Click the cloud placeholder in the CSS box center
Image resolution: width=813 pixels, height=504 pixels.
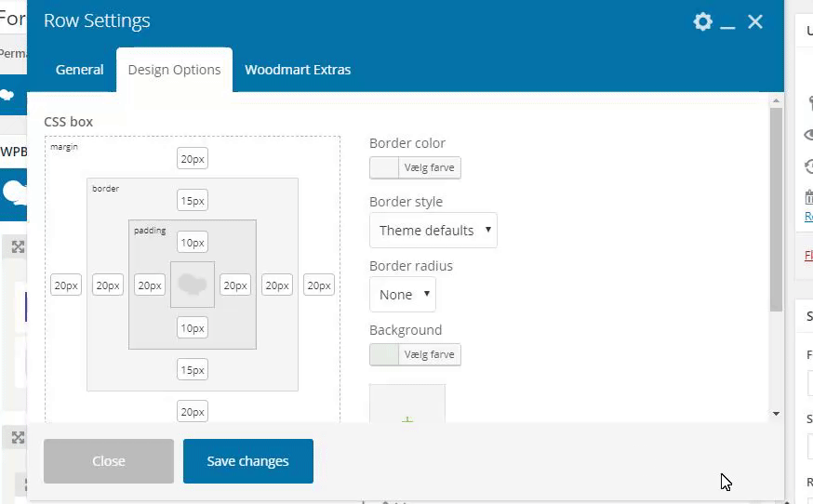193,285
